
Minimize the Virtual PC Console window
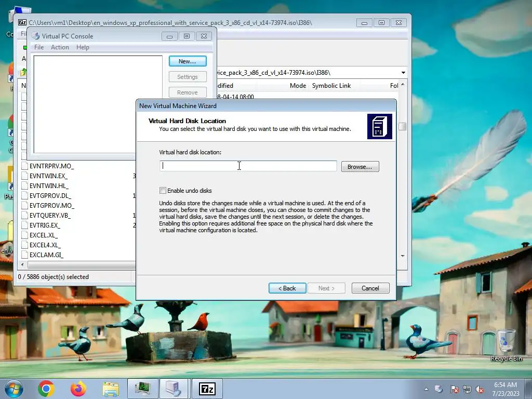(169, 36)
